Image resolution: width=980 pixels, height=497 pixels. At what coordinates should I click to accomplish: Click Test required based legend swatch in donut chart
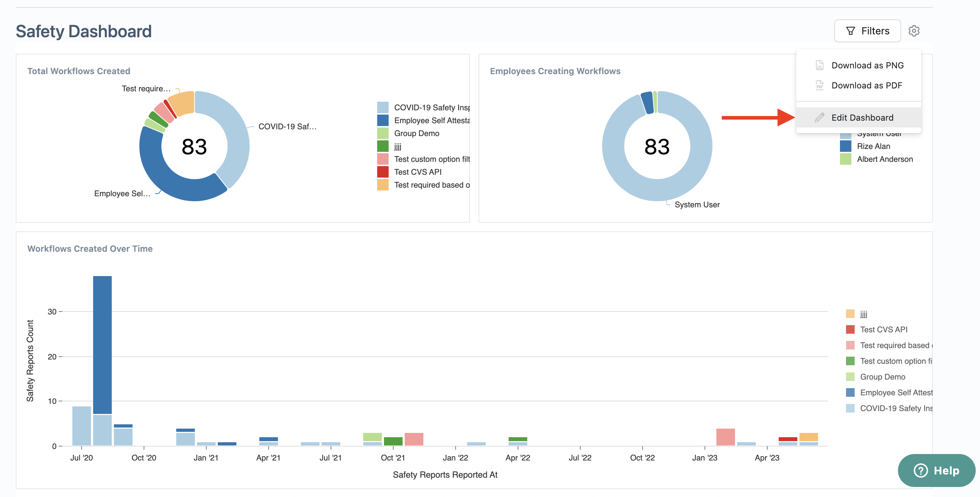(x=383, y=185)
